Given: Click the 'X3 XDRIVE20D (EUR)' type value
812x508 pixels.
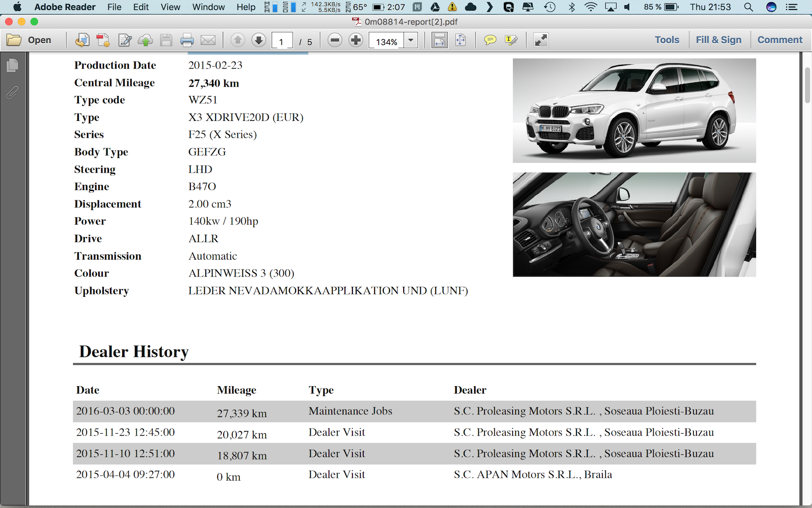Looking at the screenshot, I should tap(246, 117).
